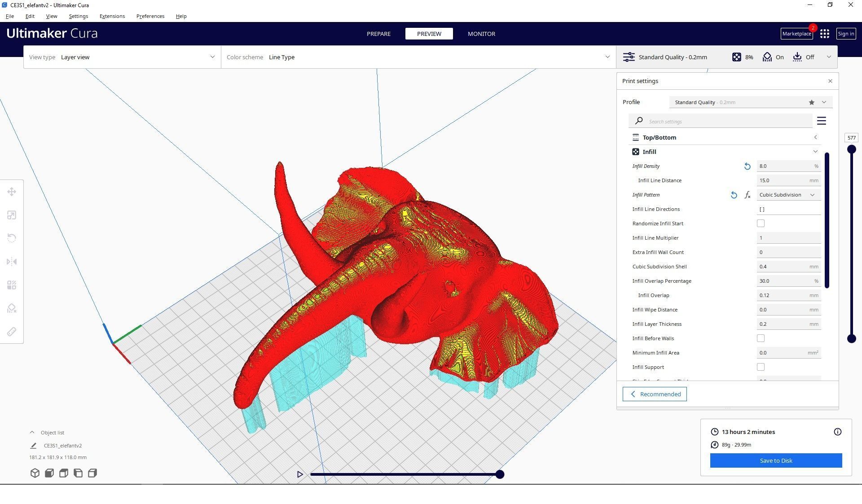Select the Rotate tool in left toolbar
The width and height of the screenshot is (862, 504).
tap(12, 238)
